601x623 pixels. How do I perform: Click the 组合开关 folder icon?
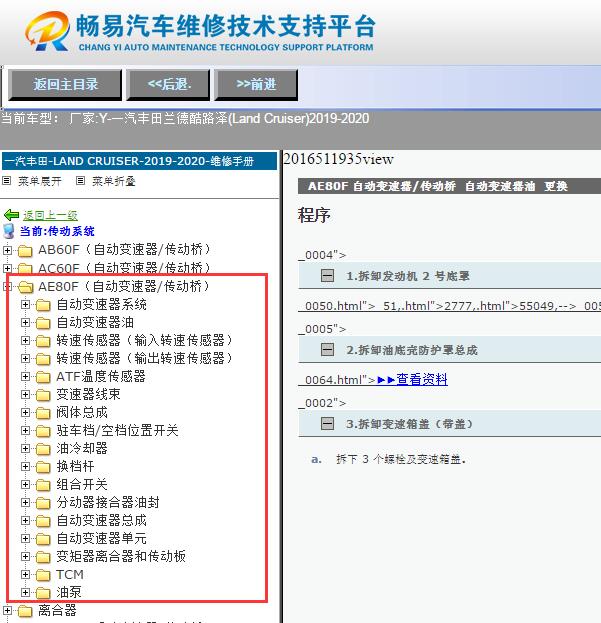click(43, 485)
